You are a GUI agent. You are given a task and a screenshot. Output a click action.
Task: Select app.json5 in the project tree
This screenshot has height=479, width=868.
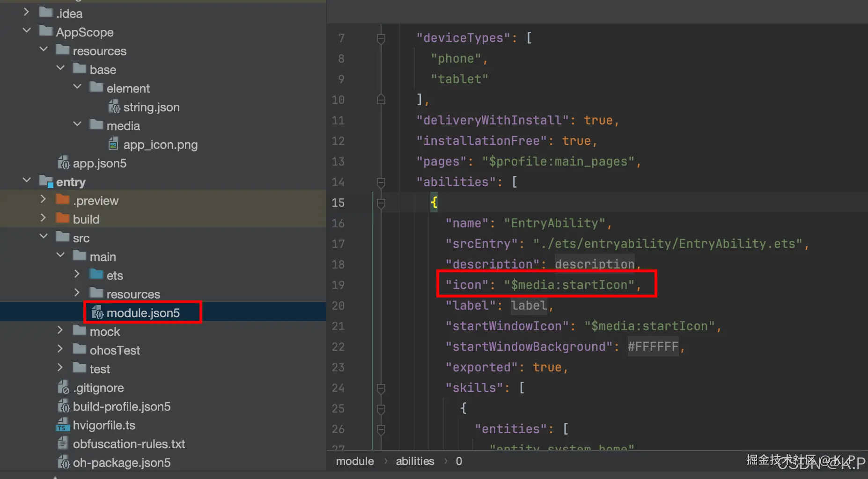tap(100, 163)
